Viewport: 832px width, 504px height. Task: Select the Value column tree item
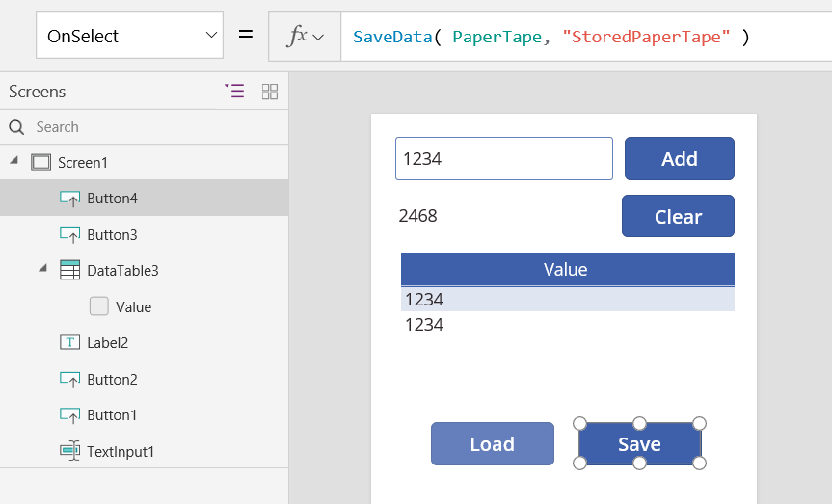(133, 306)
